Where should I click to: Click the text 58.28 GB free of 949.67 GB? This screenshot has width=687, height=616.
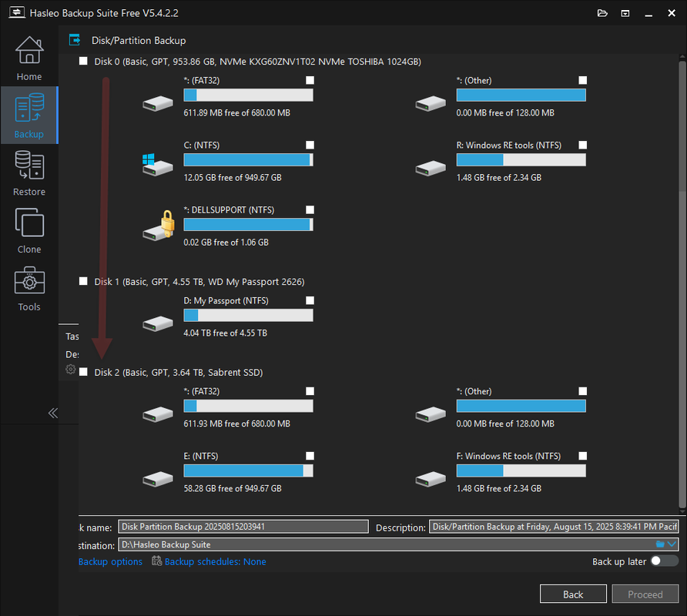pos(233,488)
